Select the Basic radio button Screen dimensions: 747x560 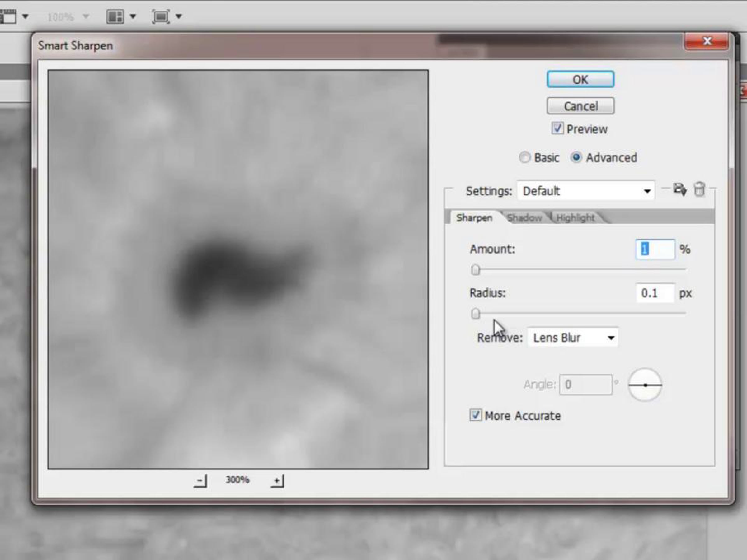tap(524, 157)
